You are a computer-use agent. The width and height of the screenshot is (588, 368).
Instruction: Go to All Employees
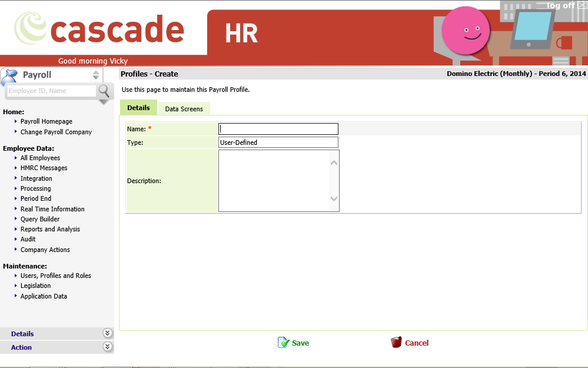tap(40, 158)
